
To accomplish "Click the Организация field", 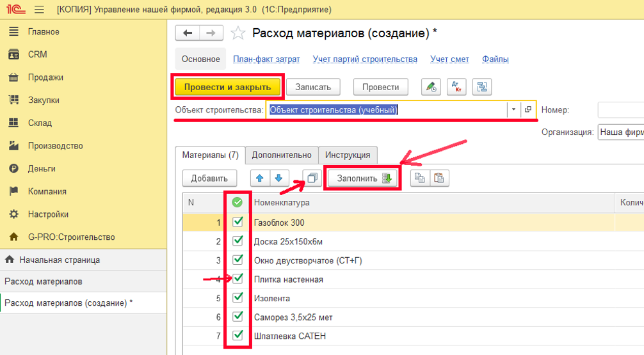I will point(620,132).
